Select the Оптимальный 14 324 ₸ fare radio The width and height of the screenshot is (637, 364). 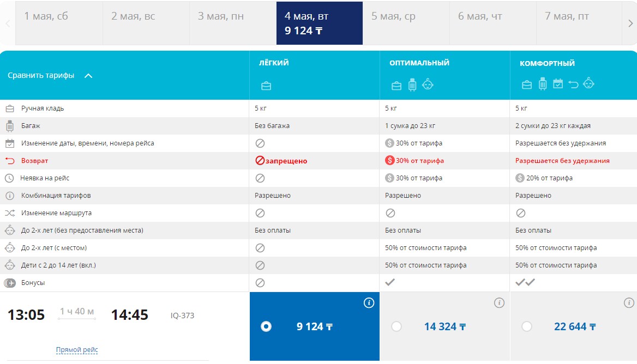click(396, 326)
